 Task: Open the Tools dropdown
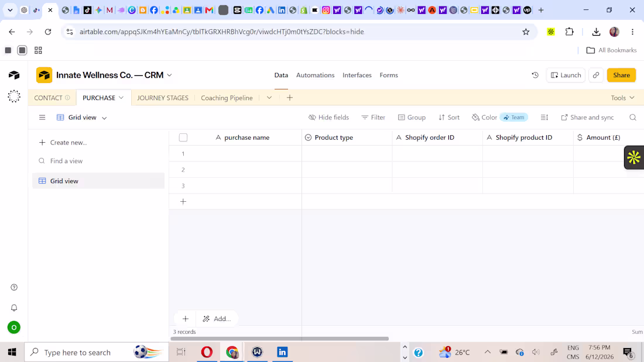[622, 98]
